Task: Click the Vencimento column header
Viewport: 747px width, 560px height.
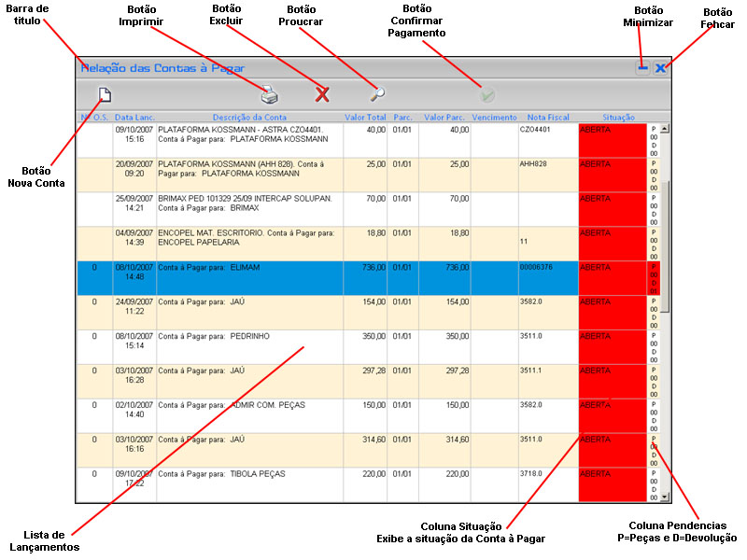Action: 495,118
